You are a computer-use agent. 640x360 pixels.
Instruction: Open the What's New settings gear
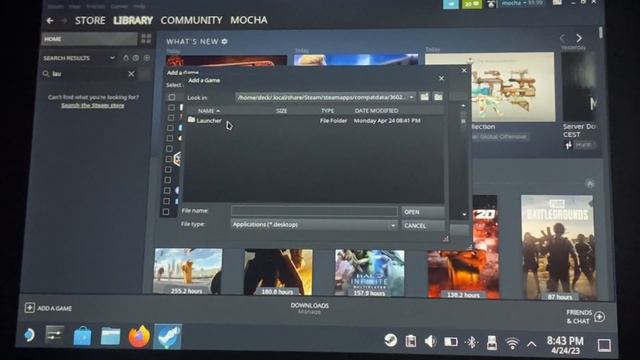tap(224, 41)
